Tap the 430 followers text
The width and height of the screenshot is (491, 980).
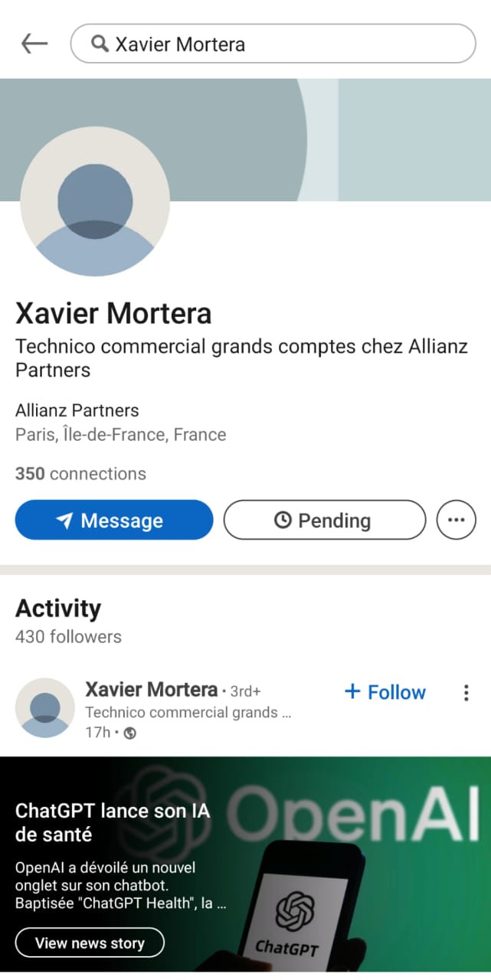pyautogui.click(x=68, y=636)
